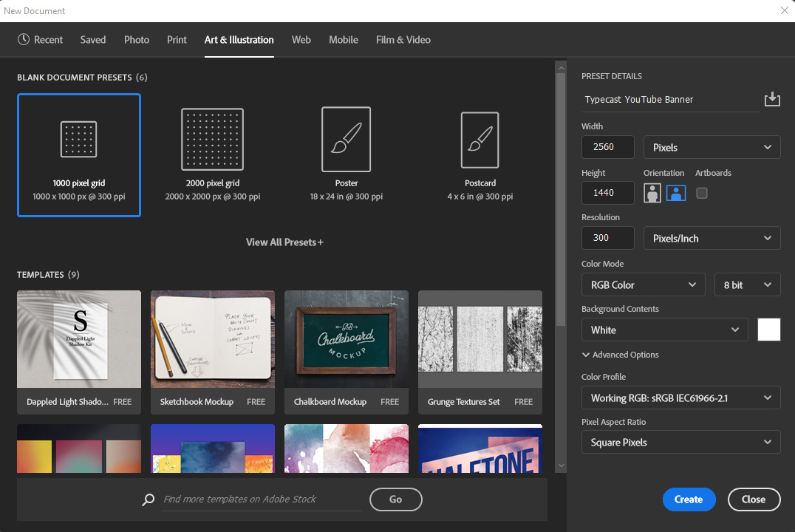Image resolution: width=795 pixels, height=532 pixels.
Task: Choose the Poster preset
Action: click(x=346, y=155)
